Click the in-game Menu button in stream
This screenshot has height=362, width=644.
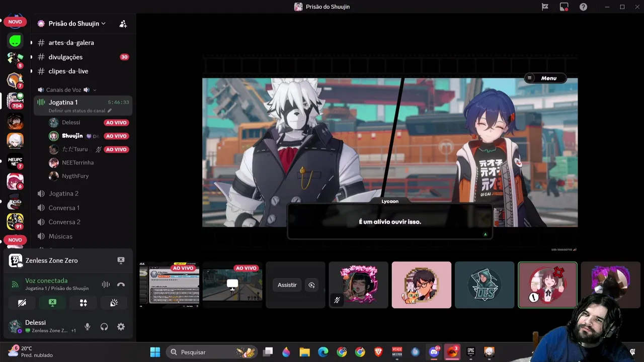[545, 78]
